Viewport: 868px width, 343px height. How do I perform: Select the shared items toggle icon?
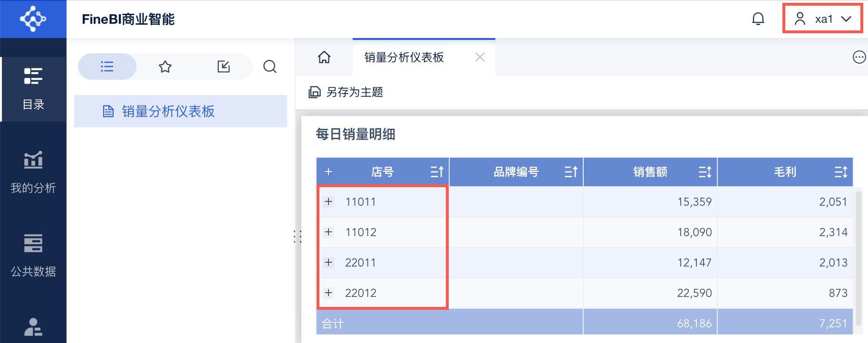point(223,67)
